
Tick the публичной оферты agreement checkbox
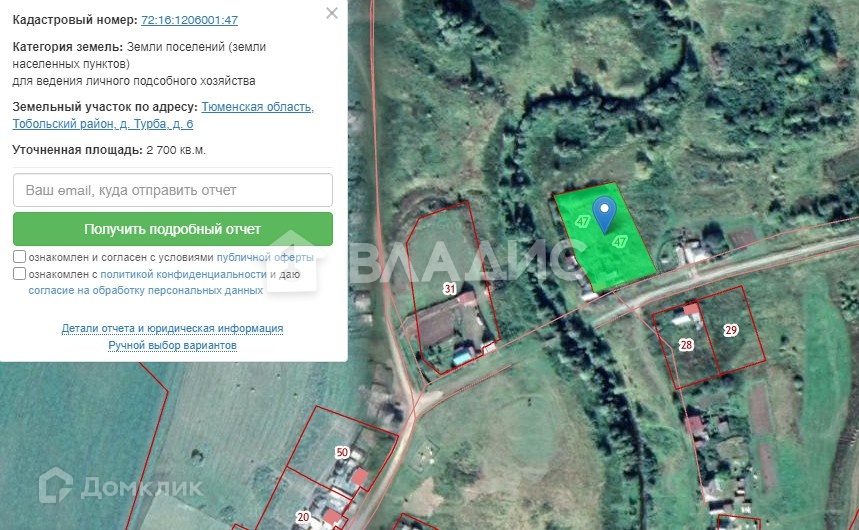19,257
